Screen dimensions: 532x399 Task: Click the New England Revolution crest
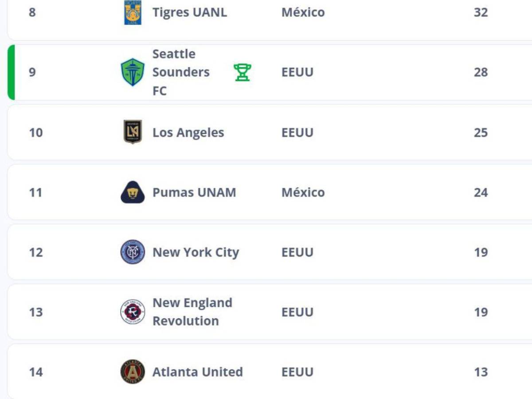point(133,312)
